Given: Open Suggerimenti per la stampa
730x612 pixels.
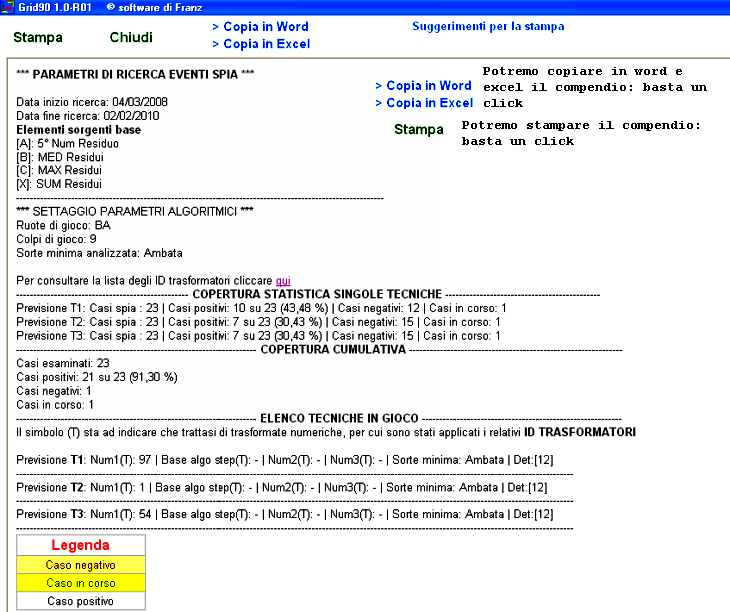Looking at the screenshot, I should (x=488, y=27).
